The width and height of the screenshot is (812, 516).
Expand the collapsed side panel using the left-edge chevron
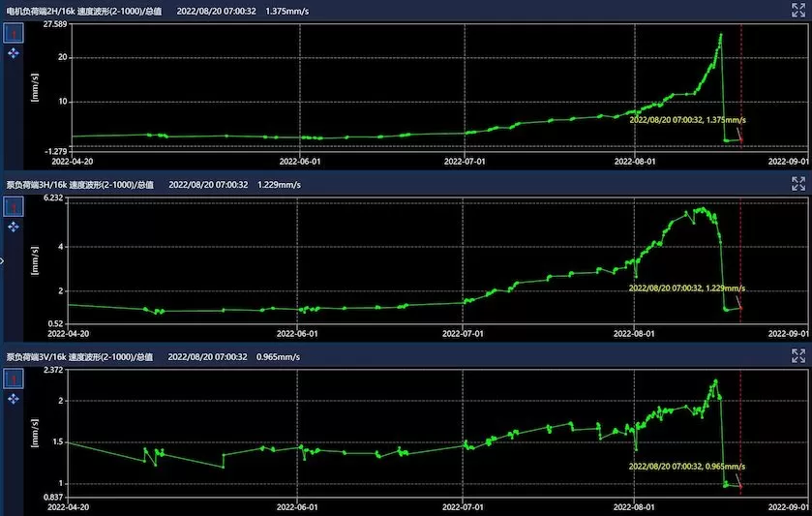pos(3,259)
